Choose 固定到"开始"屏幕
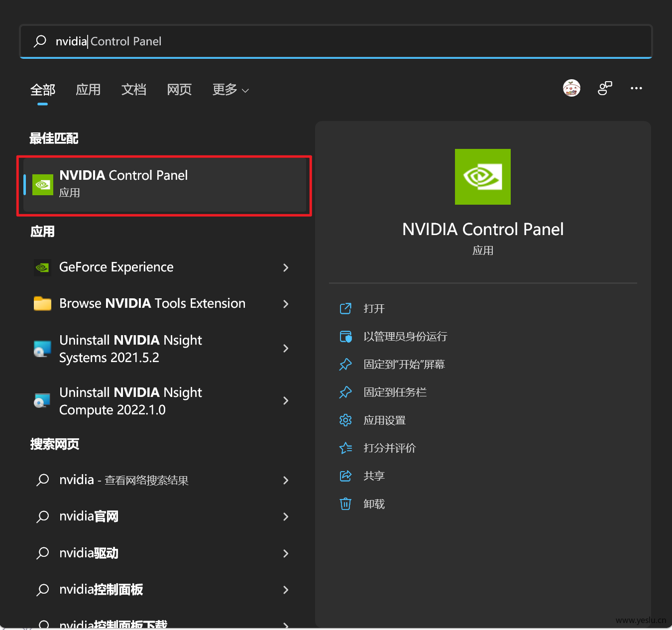 coord(404,365)
